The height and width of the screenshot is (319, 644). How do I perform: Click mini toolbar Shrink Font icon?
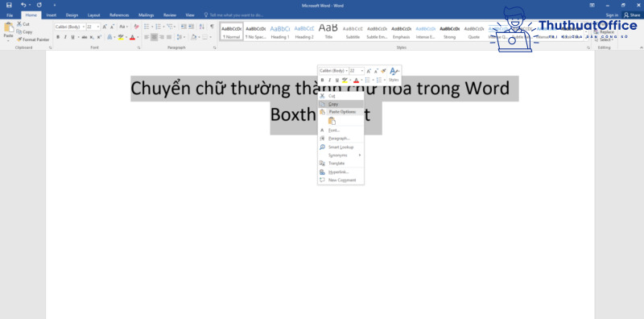[x=375, y=71]
